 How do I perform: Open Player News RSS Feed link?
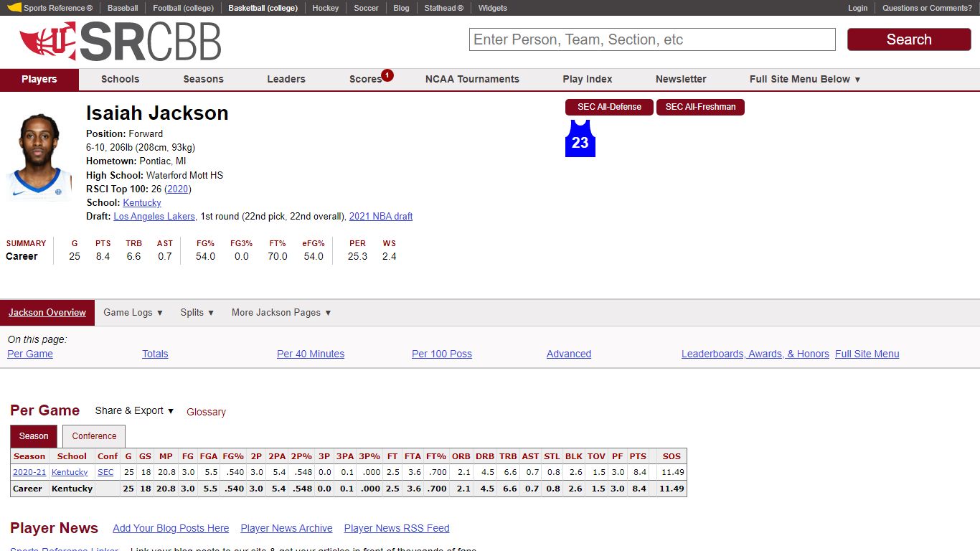coord(397,528)
